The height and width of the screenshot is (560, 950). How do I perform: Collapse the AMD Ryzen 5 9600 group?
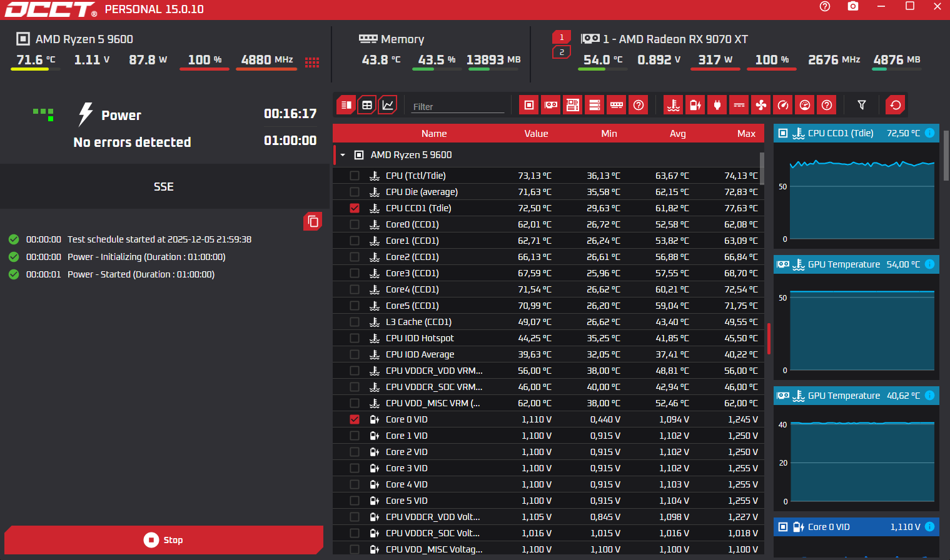[343, 155]
